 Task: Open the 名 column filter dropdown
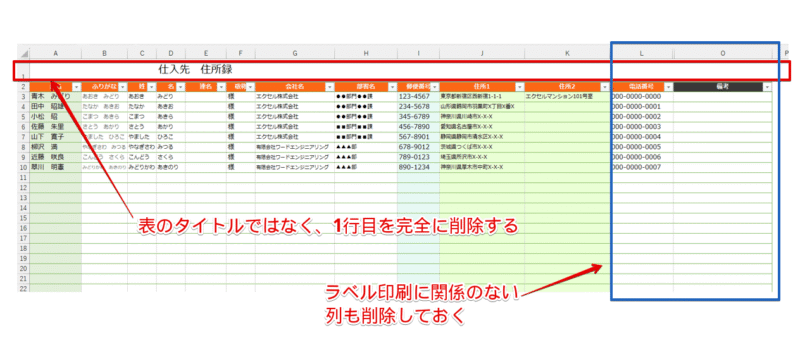click(x=180, y=87)
